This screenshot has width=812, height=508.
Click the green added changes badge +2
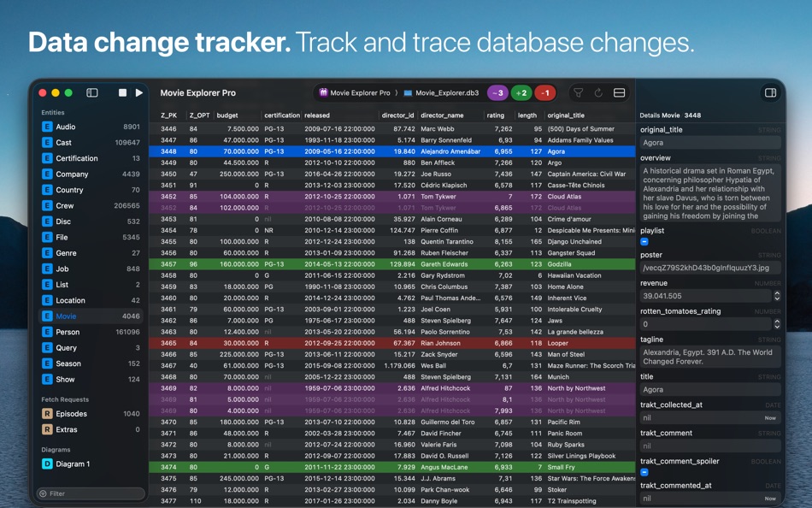click(521, 92)
